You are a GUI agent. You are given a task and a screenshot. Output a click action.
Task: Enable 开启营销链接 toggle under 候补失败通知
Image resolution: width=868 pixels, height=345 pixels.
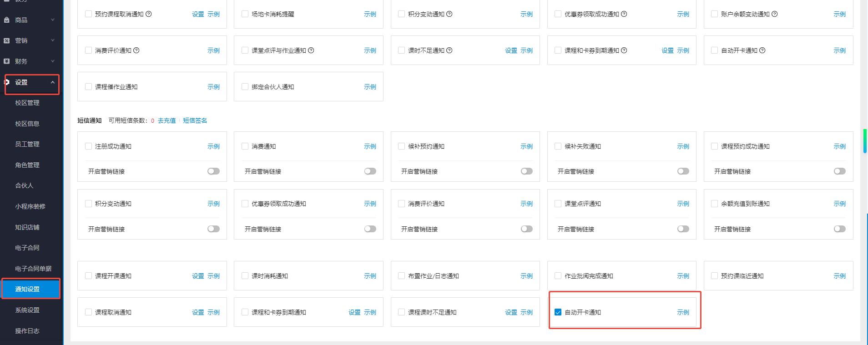(683, 171)
